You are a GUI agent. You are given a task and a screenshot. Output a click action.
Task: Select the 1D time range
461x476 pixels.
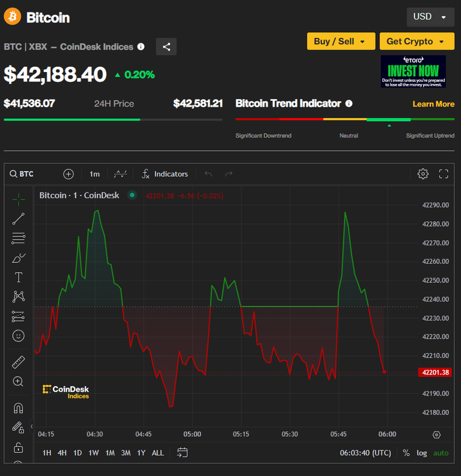77,453
